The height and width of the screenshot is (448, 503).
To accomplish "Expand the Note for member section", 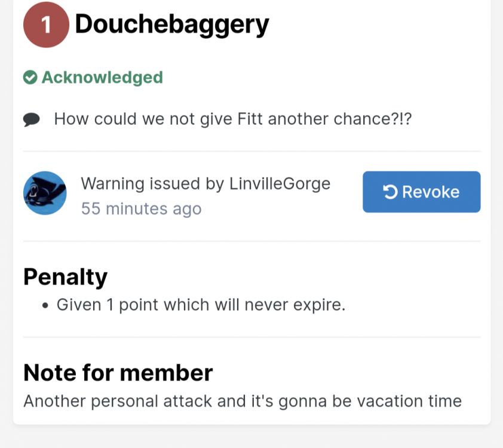I will point(117,372).
